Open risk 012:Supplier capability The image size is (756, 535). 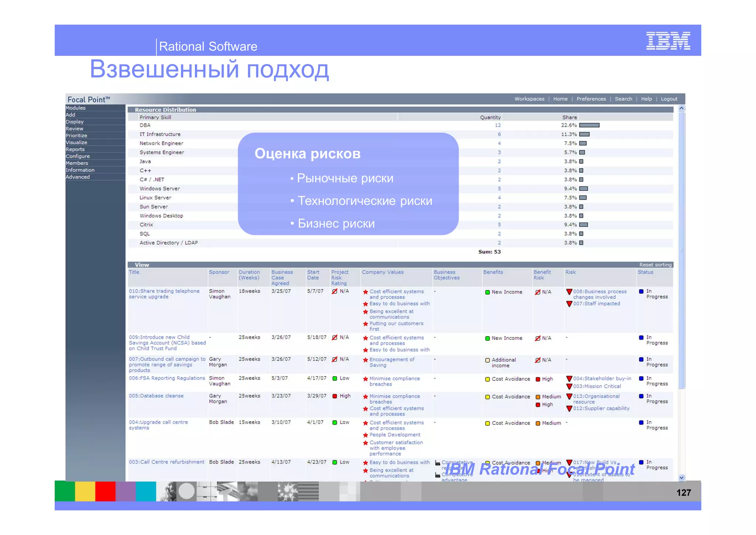point(601,409)
